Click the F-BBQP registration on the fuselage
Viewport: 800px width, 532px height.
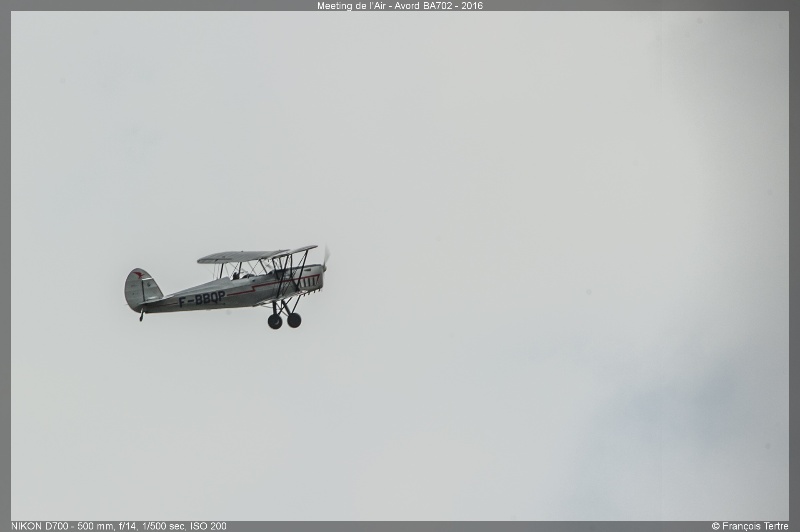(x=202, y=299)
